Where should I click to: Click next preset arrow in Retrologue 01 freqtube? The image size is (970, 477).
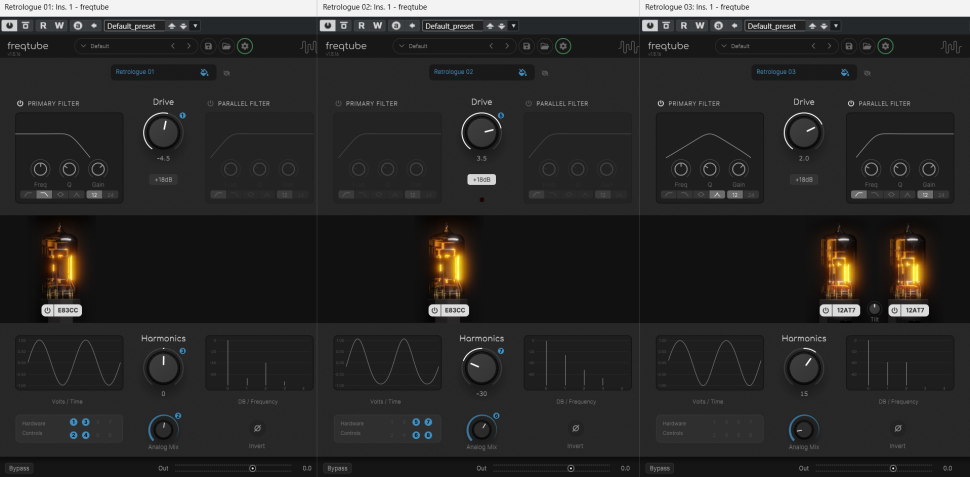(x=190, y=46)
